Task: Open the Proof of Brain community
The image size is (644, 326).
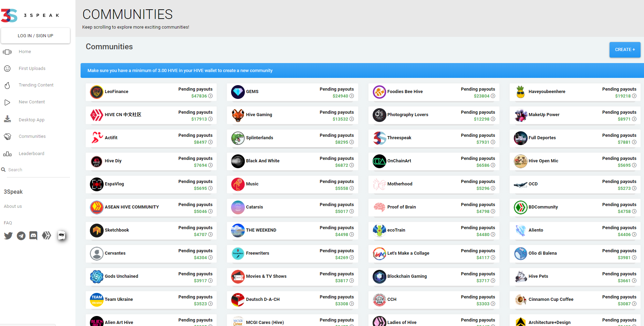Action: click(x=434, y=207)
